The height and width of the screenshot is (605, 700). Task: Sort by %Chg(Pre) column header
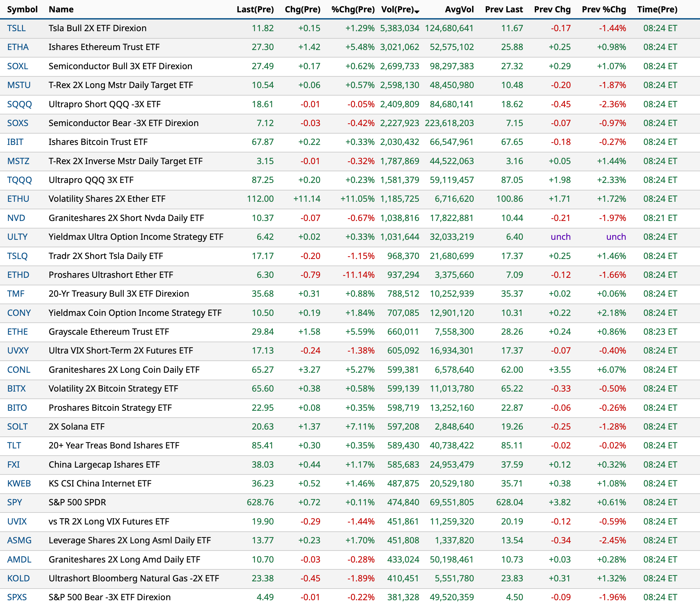click(353, 9)
